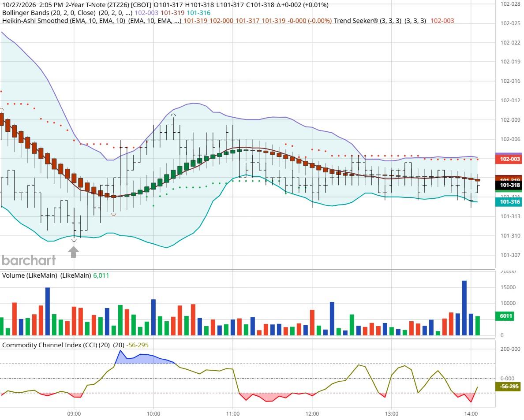Click the Heikin-Ashi Smoothed indicator label
Viewport: 524px width, 420px height.
64,21
